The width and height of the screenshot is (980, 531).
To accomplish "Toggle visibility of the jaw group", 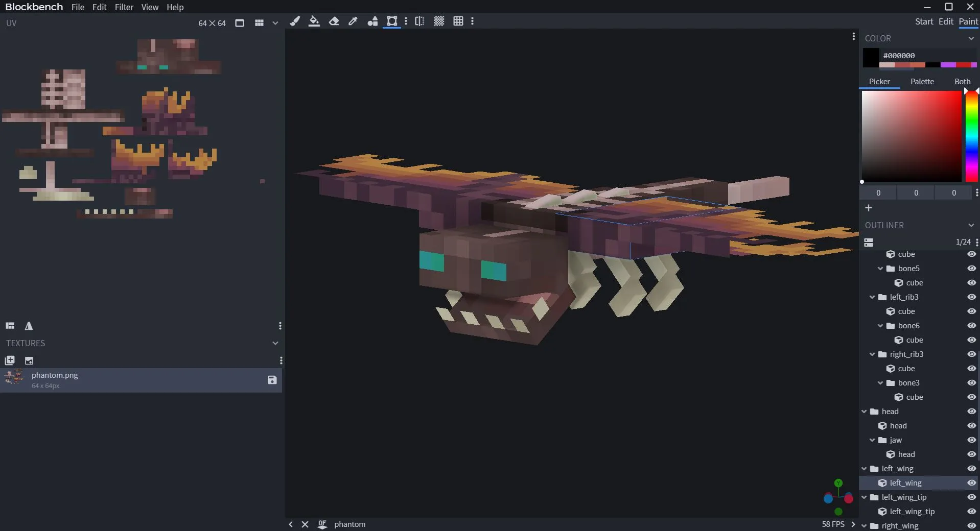I will tap(971, 440).
